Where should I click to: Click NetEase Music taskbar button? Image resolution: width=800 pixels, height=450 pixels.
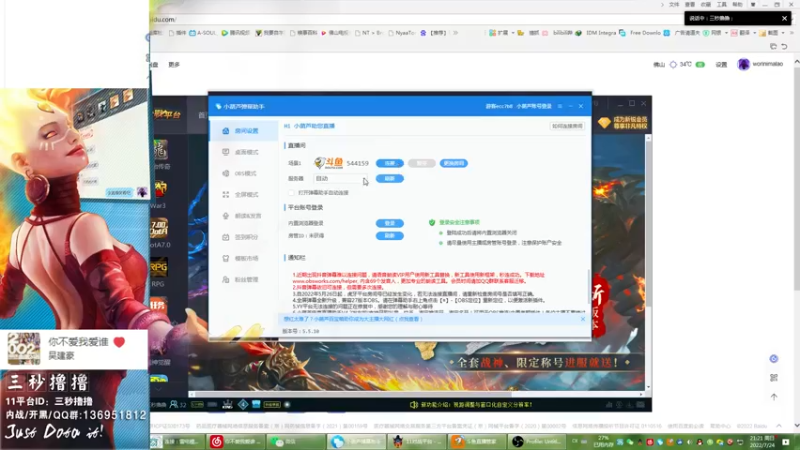click(236, 441)
